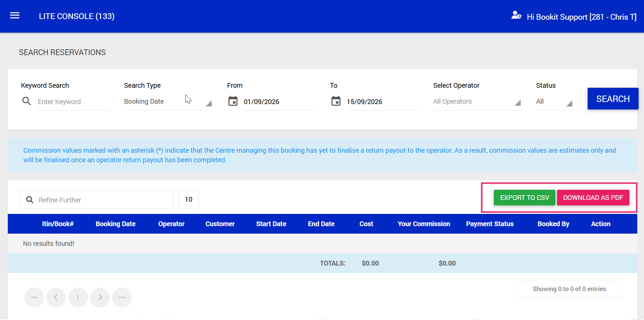The height and width of the screenshot is (320, 644).
Task: Go to next page arrow
Action: [100, 298]
